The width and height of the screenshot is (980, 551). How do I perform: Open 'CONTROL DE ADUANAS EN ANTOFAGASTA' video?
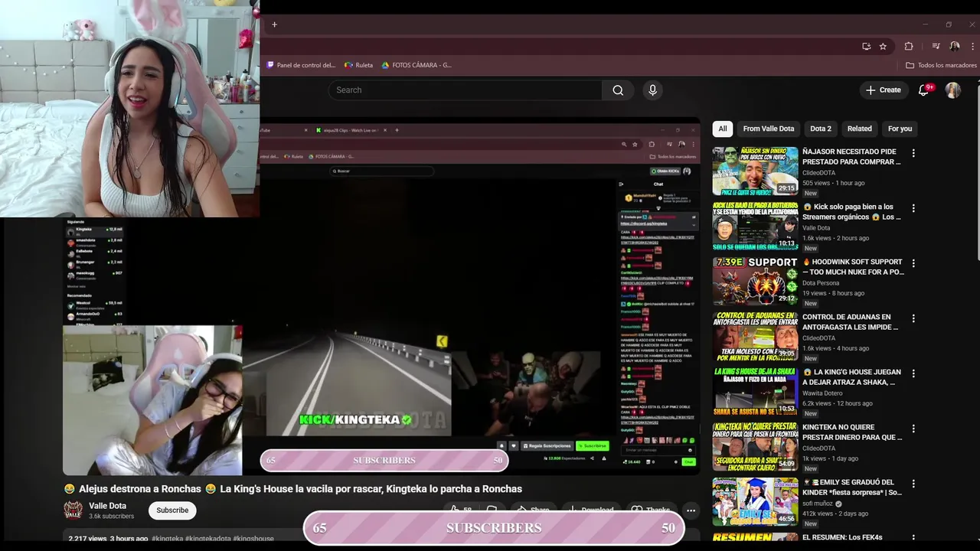click(755, 337)
